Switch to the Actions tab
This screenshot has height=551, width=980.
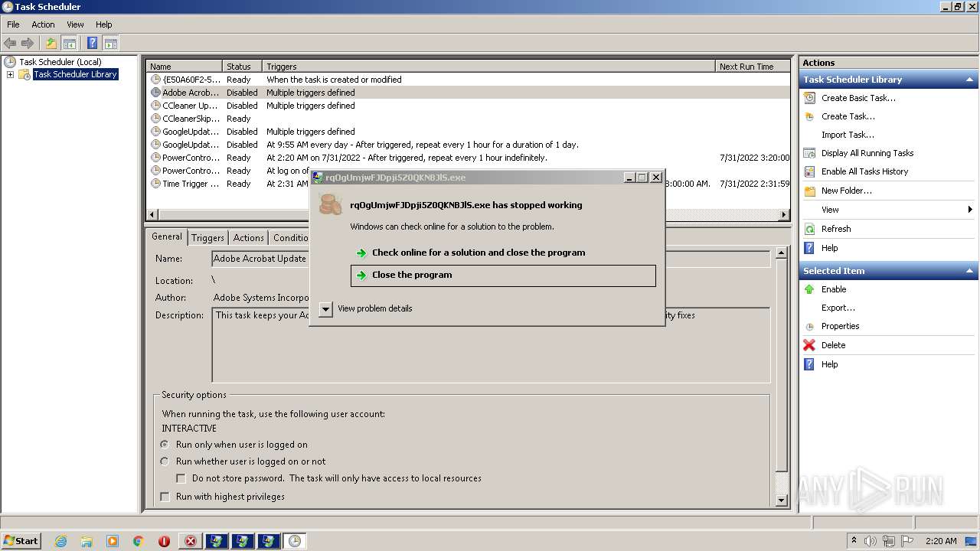(x=249, y=238)
